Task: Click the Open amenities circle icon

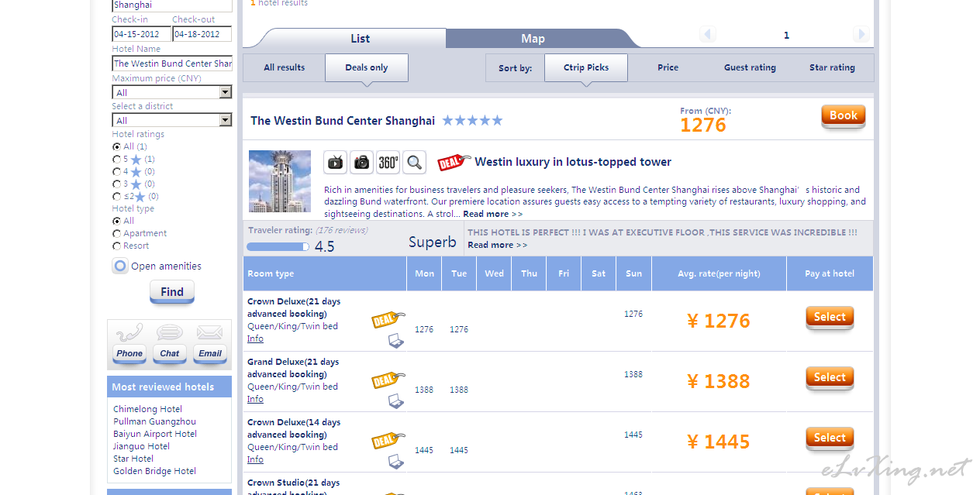Action: point(120,266)
